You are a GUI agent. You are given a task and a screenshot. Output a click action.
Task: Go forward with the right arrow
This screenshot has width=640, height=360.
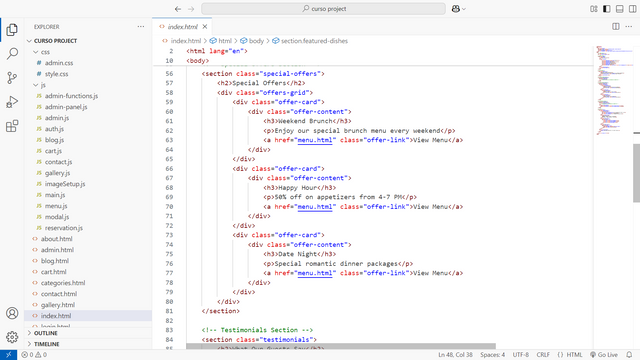point(191,9)
